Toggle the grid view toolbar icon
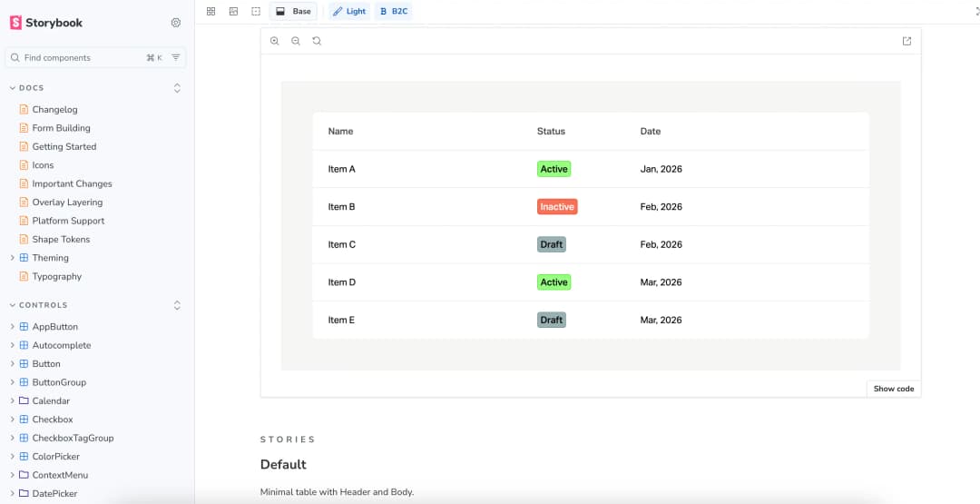This screenshot has width=980, height=504. click(x=211, y=11)
